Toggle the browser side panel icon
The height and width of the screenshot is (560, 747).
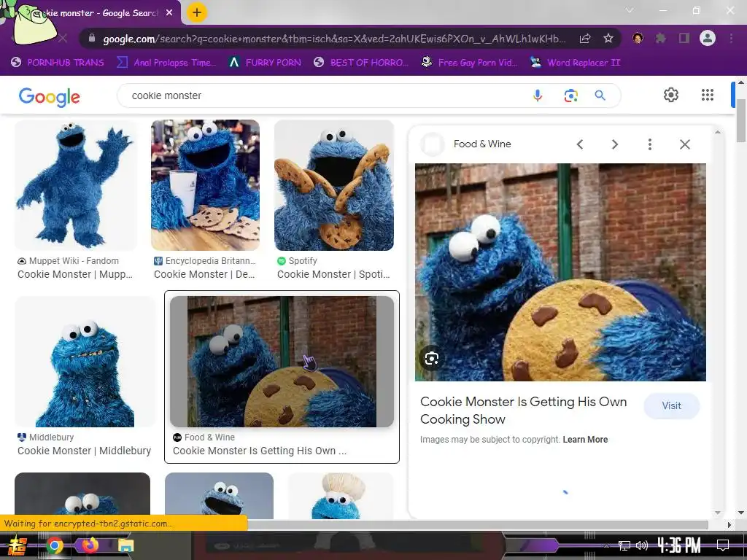click(x=684, y=38)
